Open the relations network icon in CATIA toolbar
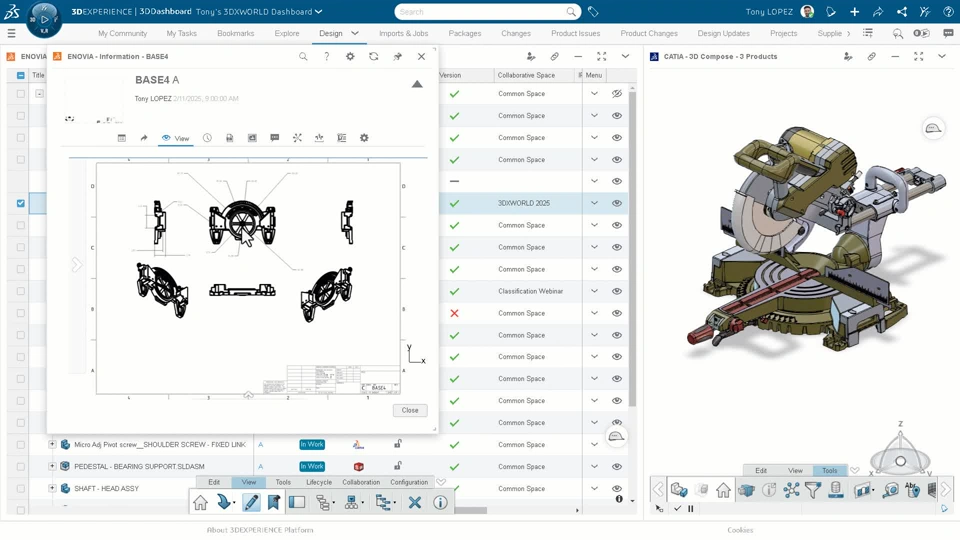 [x=791, y=490]
